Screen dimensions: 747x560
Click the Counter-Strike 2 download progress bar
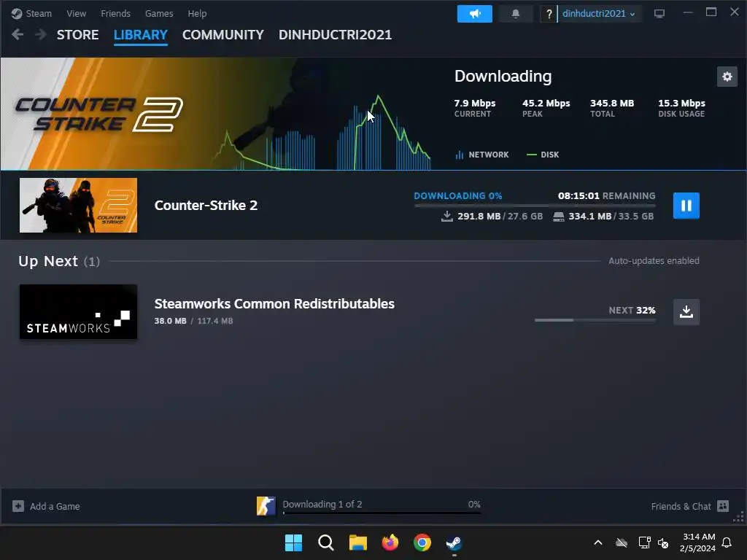535,206
